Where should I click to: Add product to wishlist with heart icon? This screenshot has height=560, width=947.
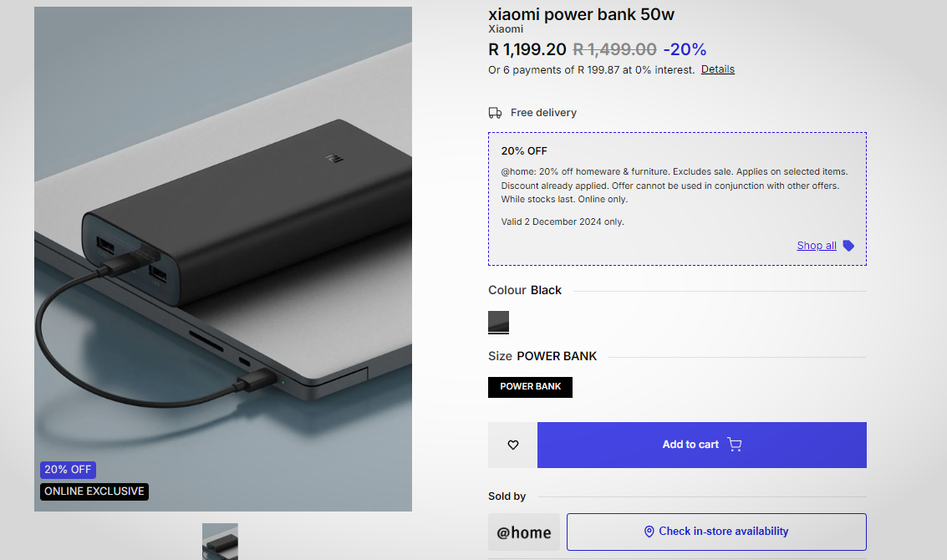coord(513,445)
